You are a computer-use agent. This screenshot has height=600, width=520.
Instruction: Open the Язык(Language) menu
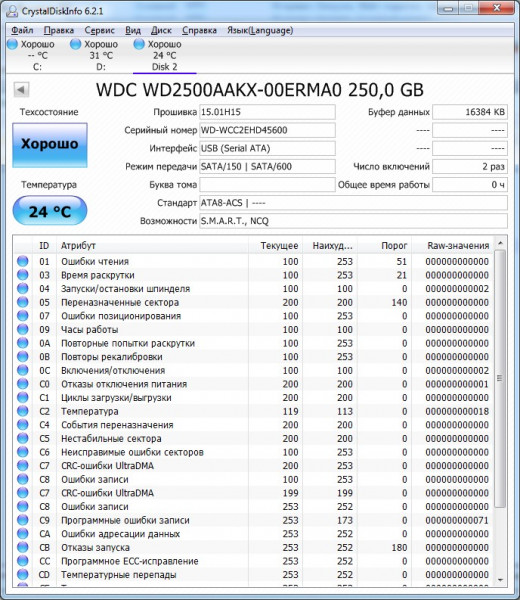260,30
